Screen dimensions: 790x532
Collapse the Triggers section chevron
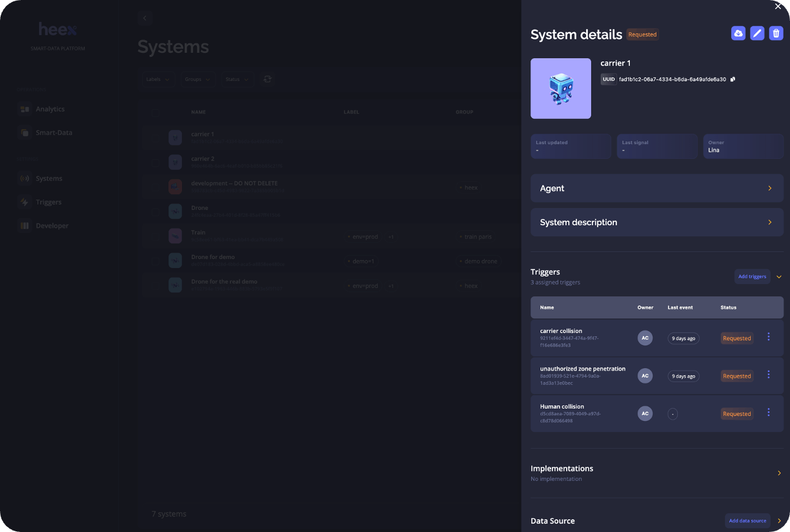click(x=779, y=276)
